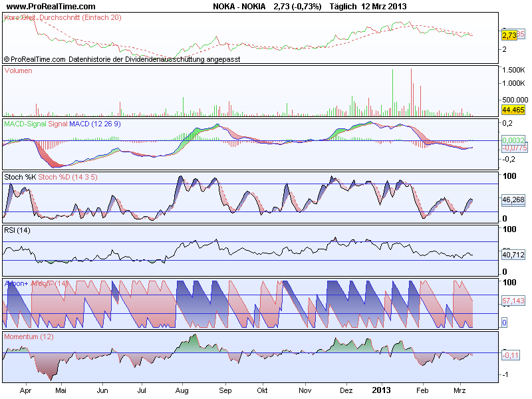Click the Aroon (14) panel label
The image size is (532, 399).
coord(37,283)
